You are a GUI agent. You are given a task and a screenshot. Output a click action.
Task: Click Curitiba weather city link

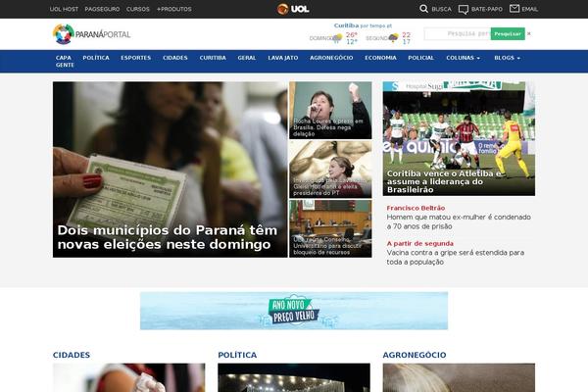point(346,25)
